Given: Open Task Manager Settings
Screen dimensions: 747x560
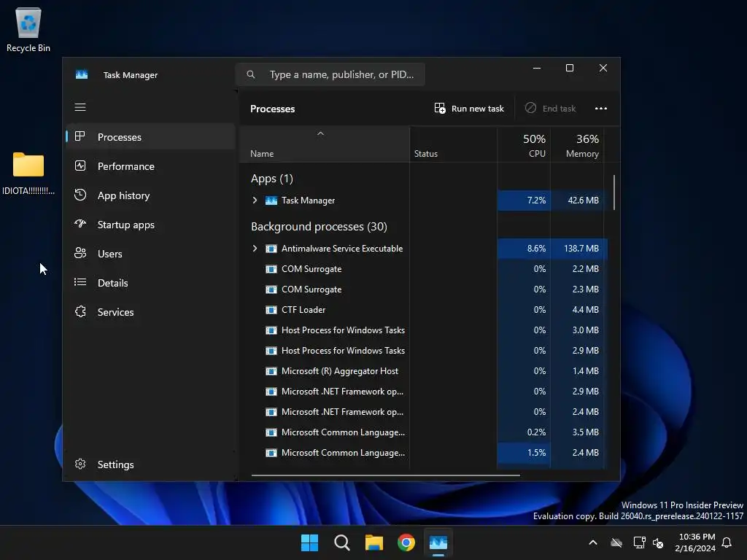Looking at the screenshot, I should tap(150, 464).
